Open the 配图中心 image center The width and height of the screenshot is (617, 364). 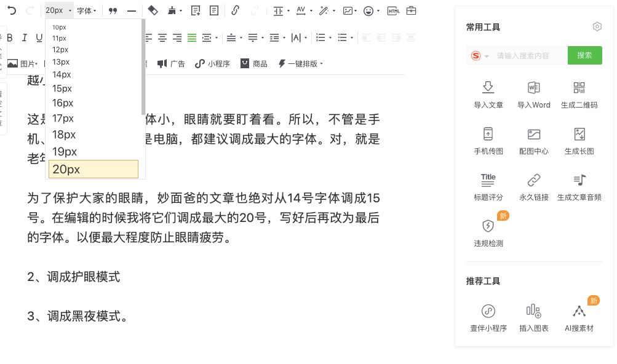[533, 141]
